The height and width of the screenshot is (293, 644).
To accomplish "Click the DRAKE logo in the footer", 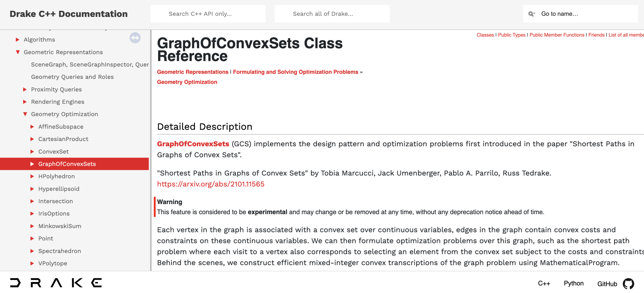I will click(x=56, y=283).
